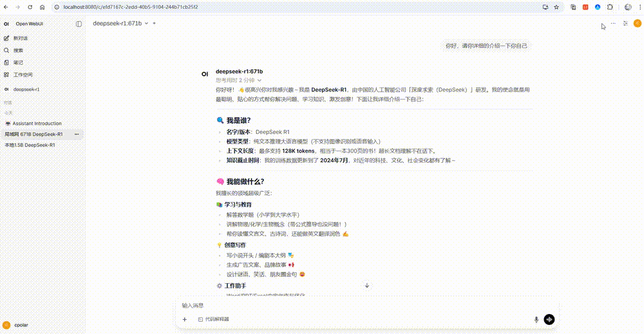Select the Assistant Introduction chat

(37, 124)
